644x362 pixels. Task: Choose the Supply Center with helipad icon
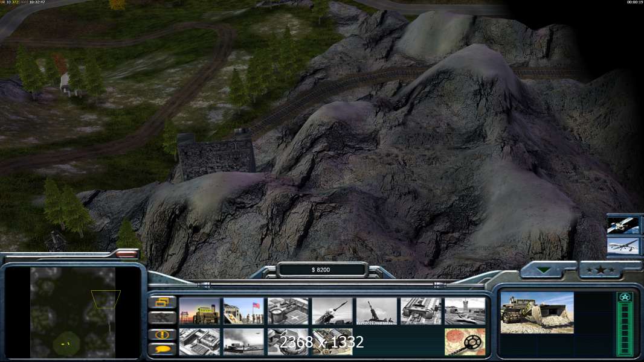coord(288,311)
